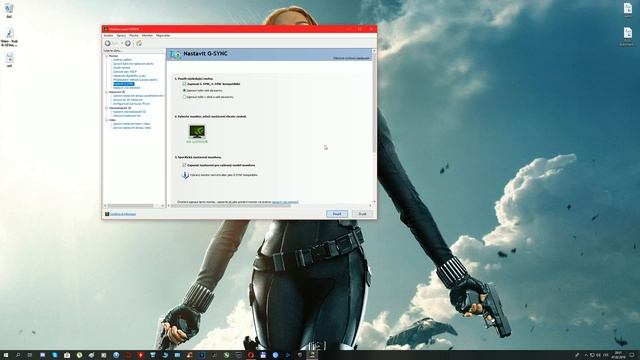The width and height of the screenshot is (640, 360).
Task: Open the Action Center notification icon
Action: tap(631, 356)
